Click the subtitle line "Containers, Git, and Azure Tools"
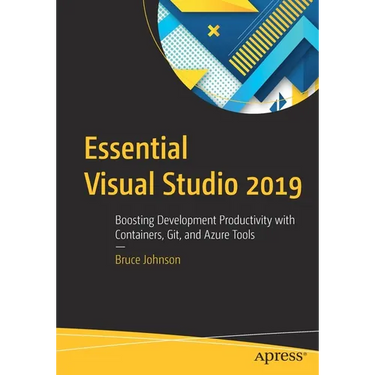This screenshot has height=375, width=375. click(185, 235)
